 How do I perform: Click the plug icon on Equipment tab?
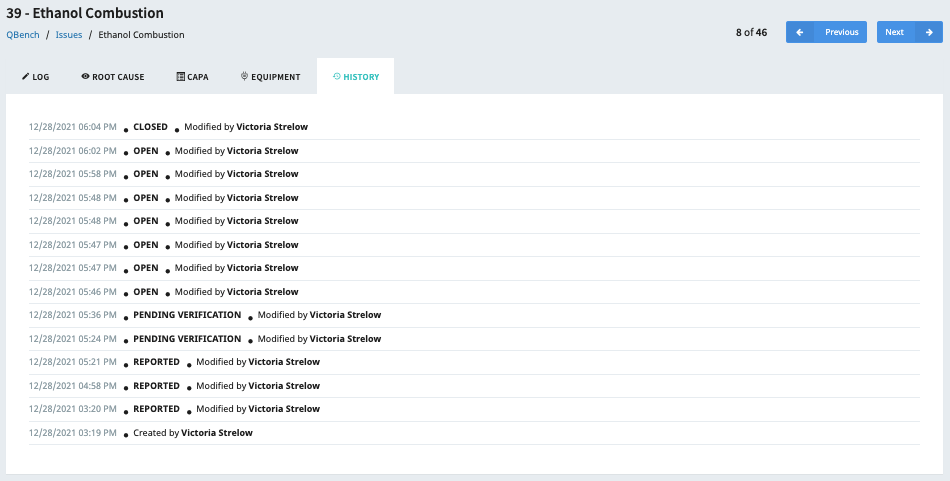coord(244,76)
